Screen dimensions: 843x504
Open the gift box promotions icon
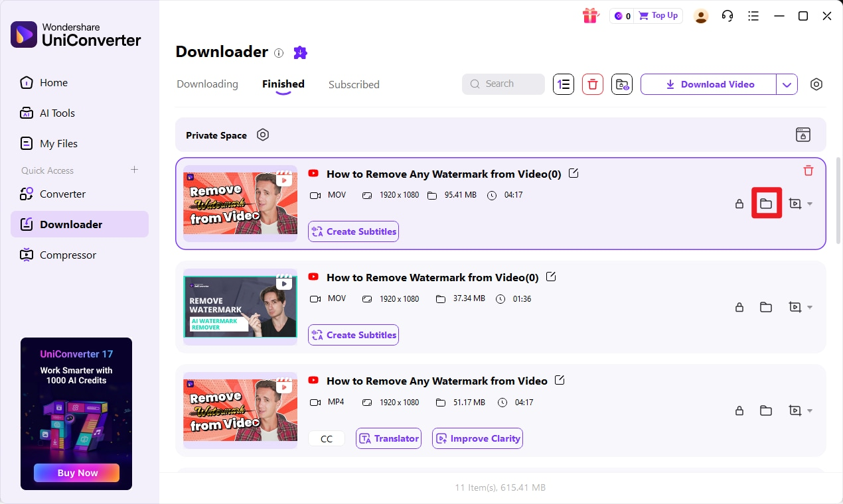coord(590,16)
